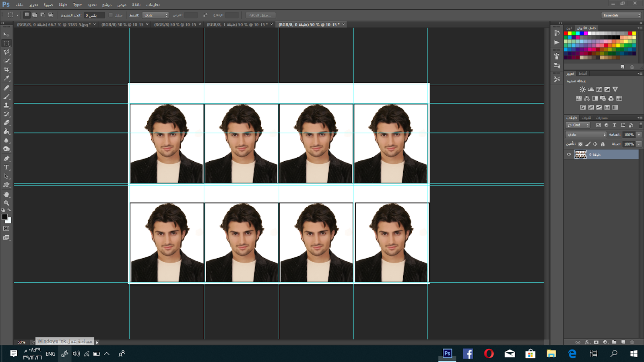Open the Brush Presets panel icon
This screenshot has height=362, width=644.
(557, 66)
